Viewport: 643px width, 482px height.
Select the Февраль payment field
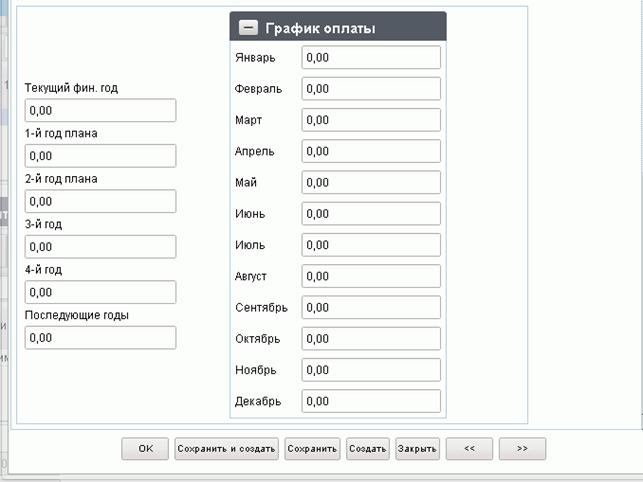tap(371, 89)
